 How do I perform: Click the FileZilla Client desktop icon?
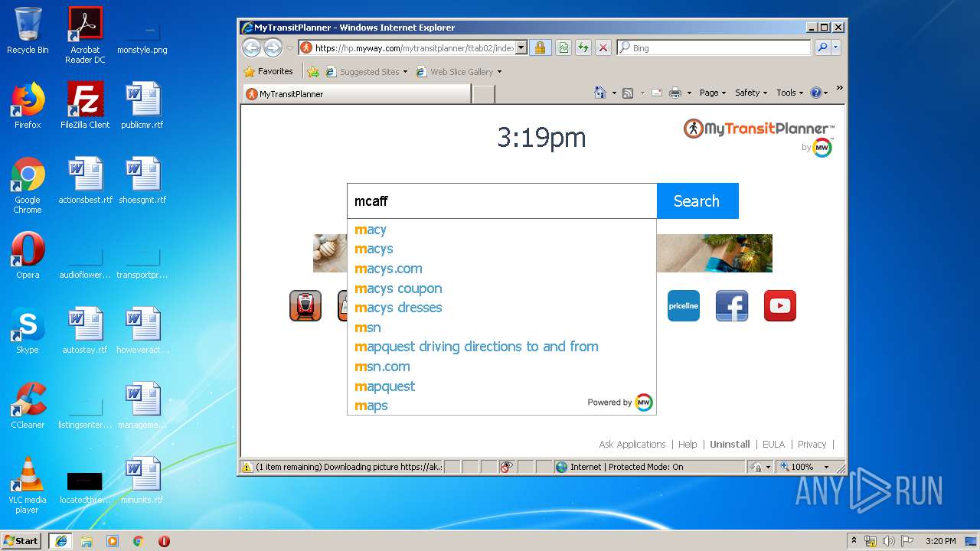coord(85,106)
